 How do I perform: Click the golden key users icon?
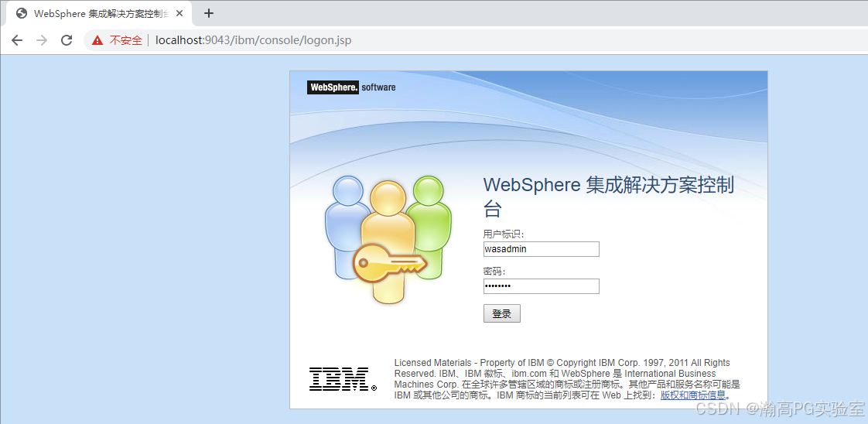(388, 239)
